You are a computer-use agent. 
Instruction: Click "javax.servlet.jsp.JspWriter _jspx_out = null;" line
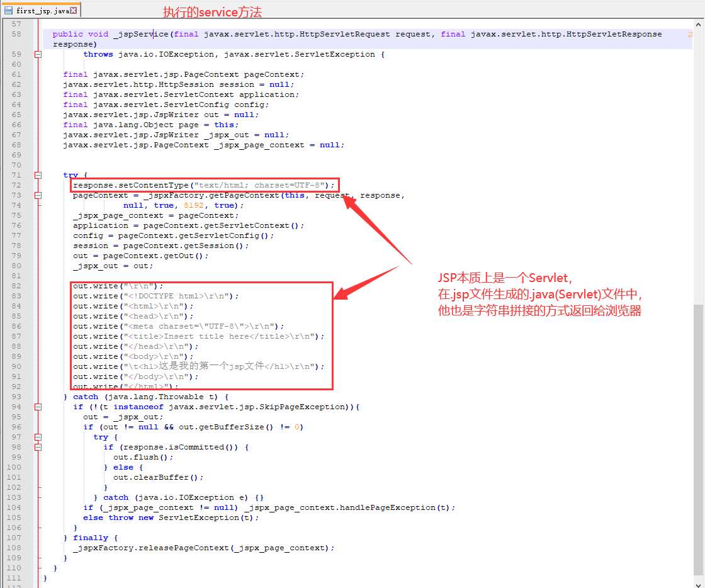pos(176,135)
